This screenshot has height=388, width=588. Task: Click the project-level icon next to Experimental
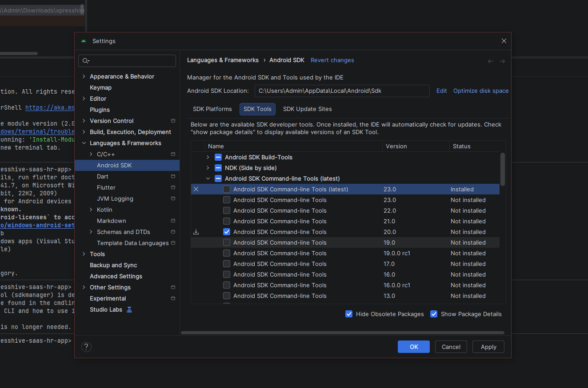pyautogui.click(x=173, y=298)
